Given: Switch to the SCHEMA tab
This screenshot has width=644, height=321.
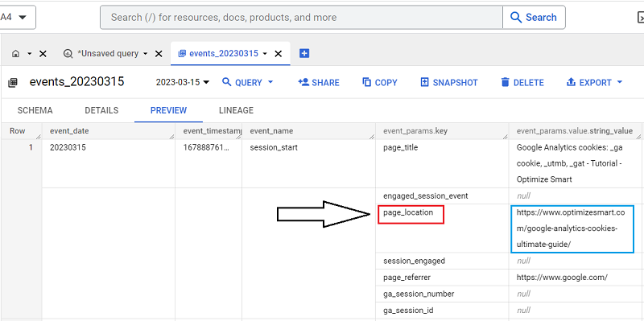Looking at the screenshot, I should point(35,110).
